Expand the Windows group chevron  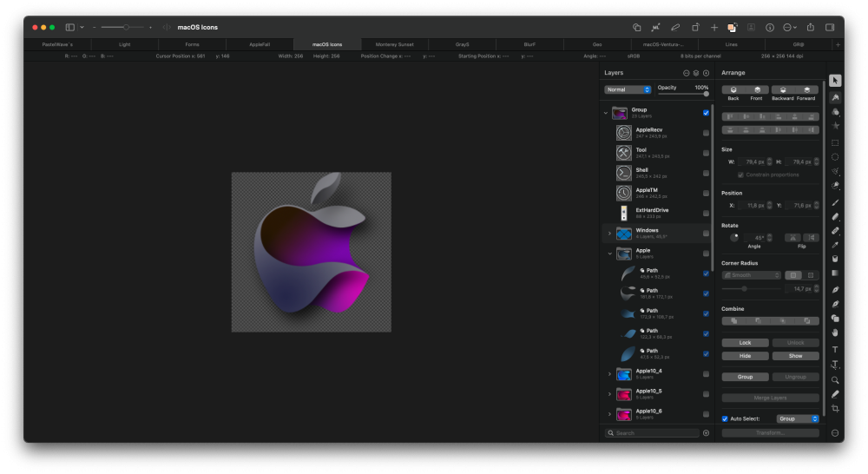tap(609, 234)
